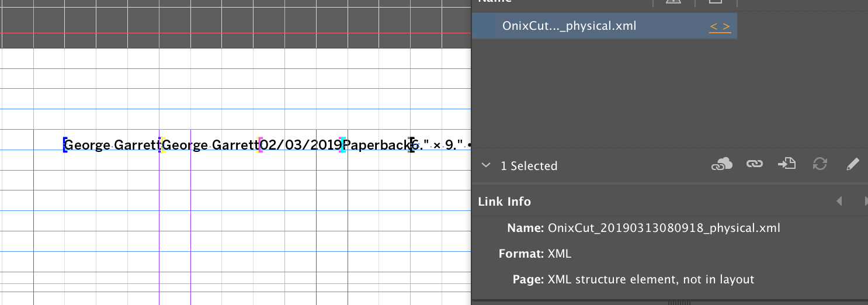Select previous link with left triangle arrow

point(839,201)
